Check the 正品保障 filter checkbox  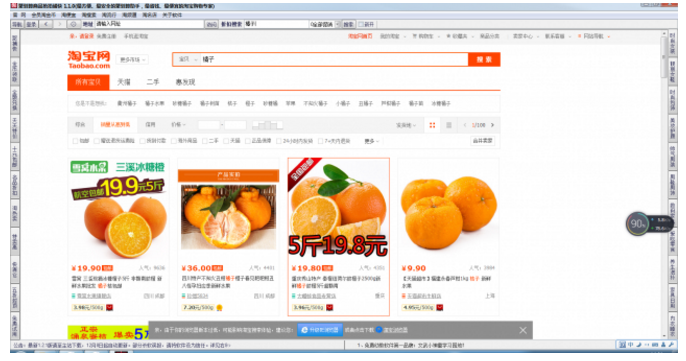click(x=248, y=141)
